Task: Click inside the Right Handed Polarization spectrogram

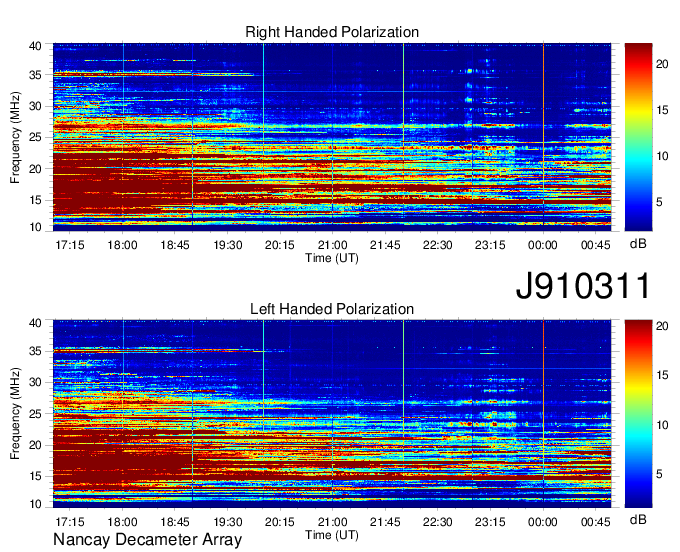Action: [x=332, y=137]
